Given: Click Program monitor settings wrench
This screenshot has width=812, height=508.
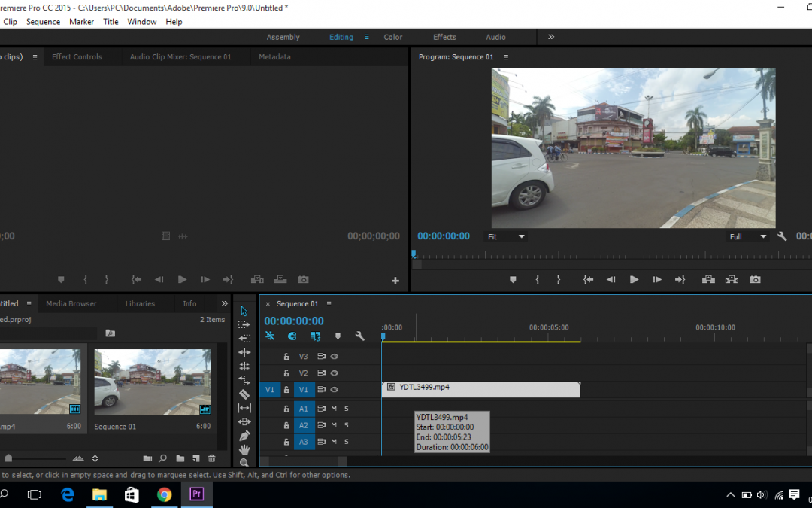Looking at the screenshot, I should click(782, 236).
